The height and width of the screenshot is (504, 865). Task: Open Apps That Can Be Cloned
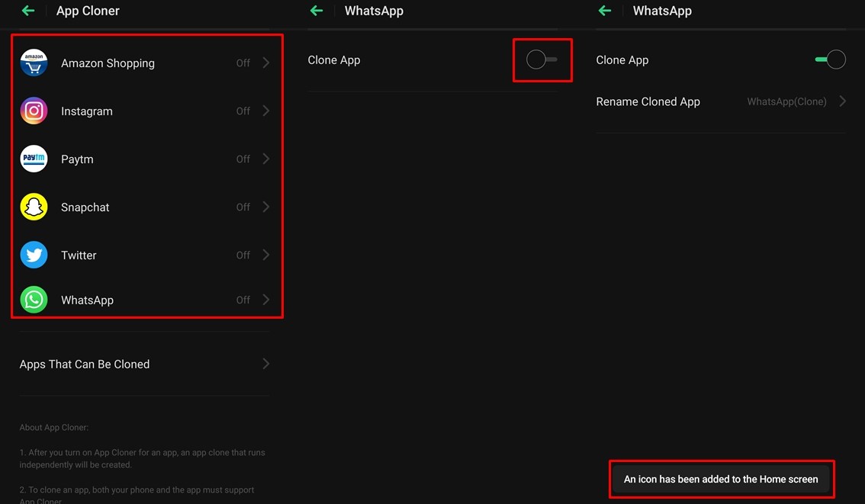[x=144, y=364]
